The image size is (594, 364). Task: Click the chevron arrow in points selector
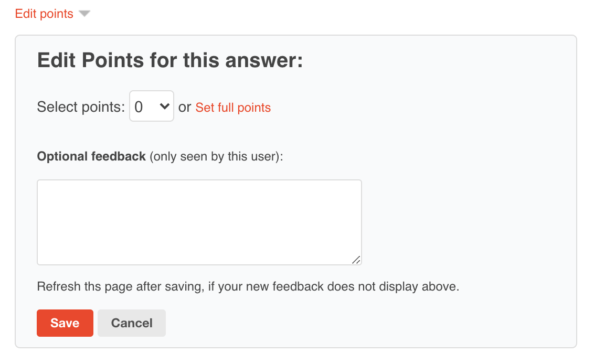(x=164, y=106)
